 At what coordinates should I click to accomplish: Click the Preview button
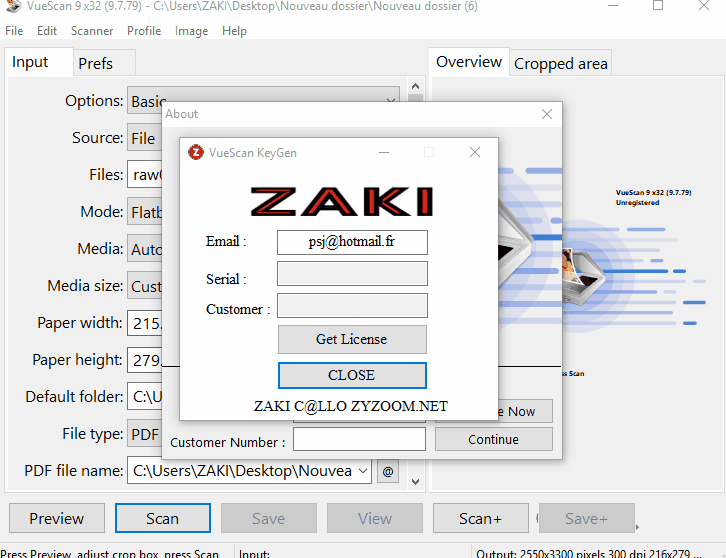(x=56, y=518)
